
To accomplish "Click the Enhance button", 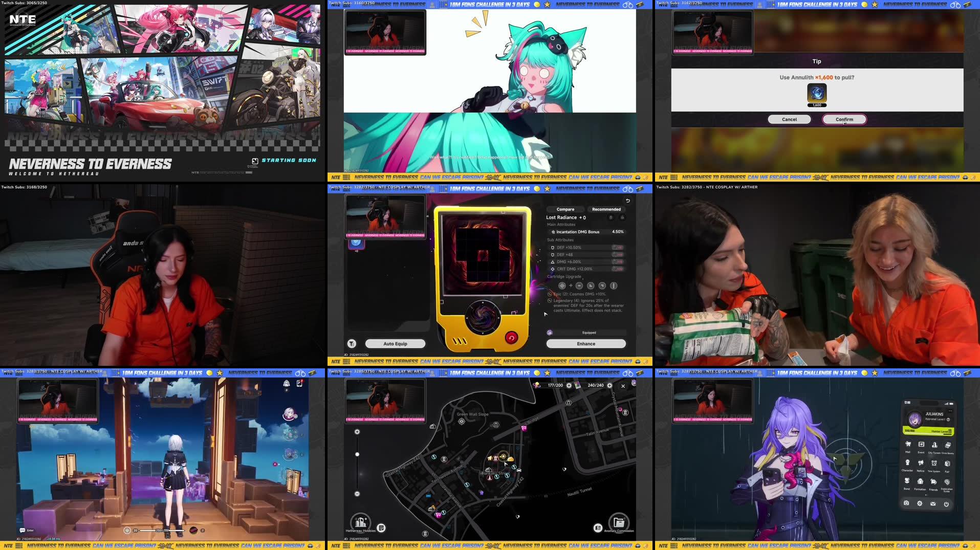I will coord(586,344).
